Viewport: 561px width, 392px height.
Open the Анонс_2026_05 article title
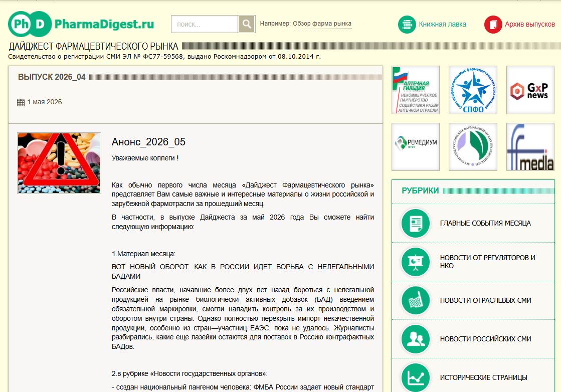pyautogui.click(x=148, y=142)
